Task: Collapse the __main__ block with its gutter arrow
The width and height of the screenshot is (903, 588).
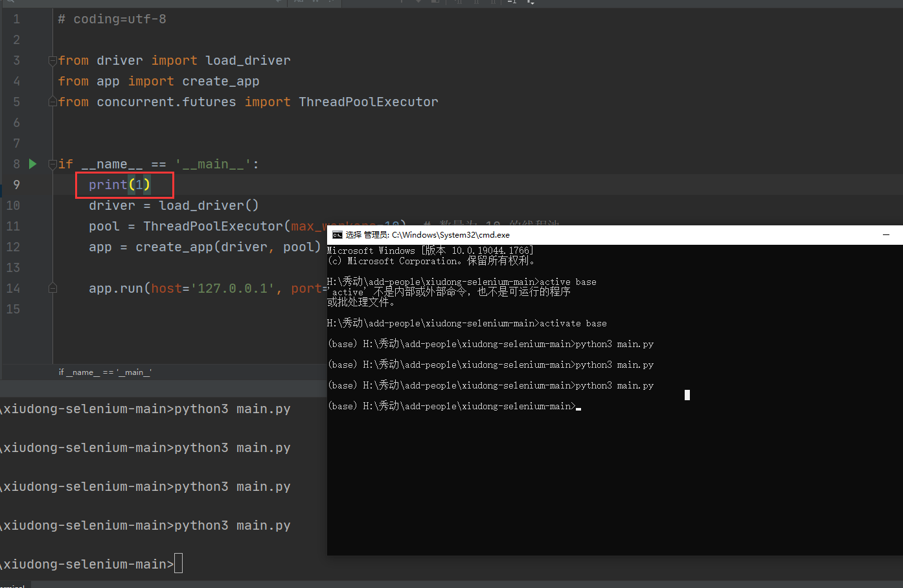Action: point(52,164)
